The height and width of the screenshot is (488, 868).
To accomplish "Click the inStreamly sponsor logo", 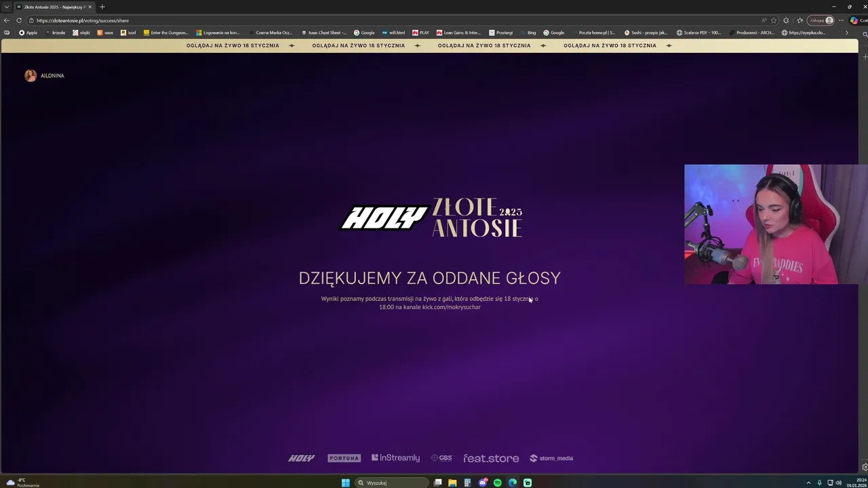I will [x=396, y=458].
